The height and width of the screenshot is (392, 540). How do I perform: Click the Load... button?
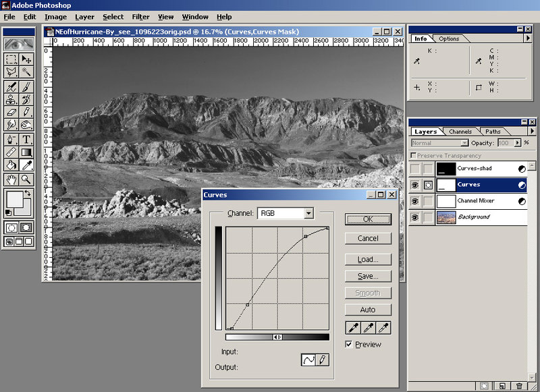(x=368, y=259)
